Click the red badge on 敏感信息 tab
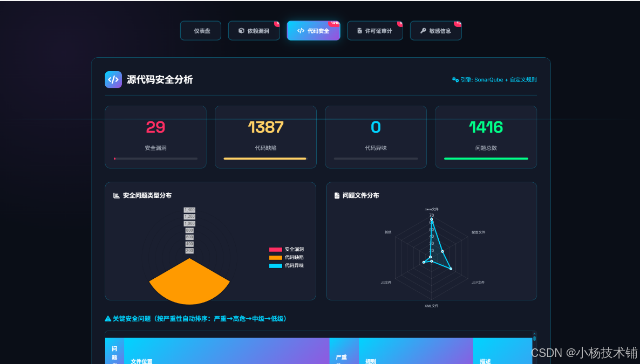Viewport: 640px width, 364px height. coord(458,23)
